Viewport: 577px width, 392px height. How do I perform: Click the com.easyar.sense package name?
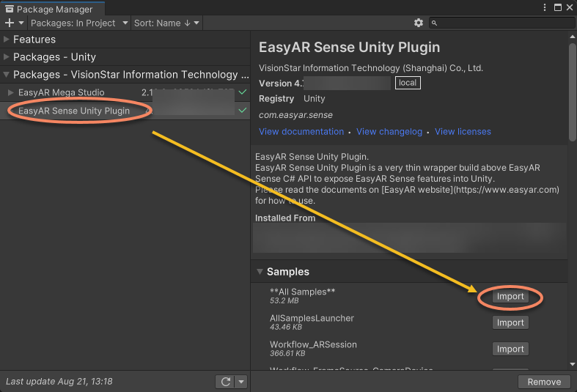click(295, 115)
